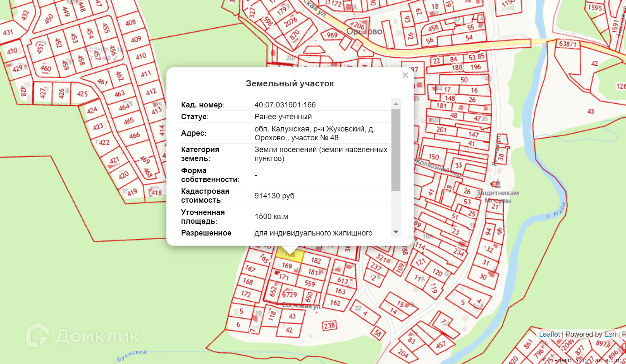This screenshot has height=364, width=626.
Task: Select parcel 729 on the map
Action: click(291, 294)
